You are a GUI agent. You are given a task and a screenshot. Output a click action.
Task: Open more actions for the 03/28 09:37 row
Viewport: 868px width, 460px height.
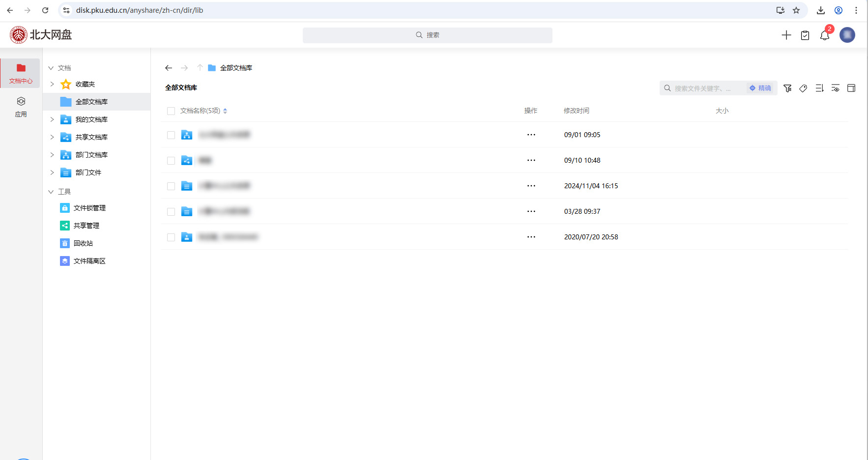click(x=531, y=211)
